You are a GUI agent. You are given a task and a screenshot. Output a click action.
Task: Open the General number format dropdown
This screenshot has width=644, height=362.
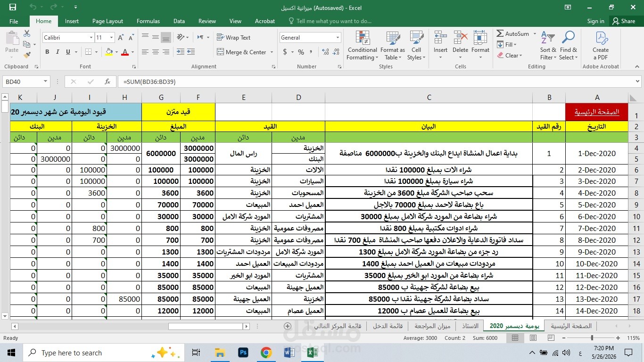point(338,38)
